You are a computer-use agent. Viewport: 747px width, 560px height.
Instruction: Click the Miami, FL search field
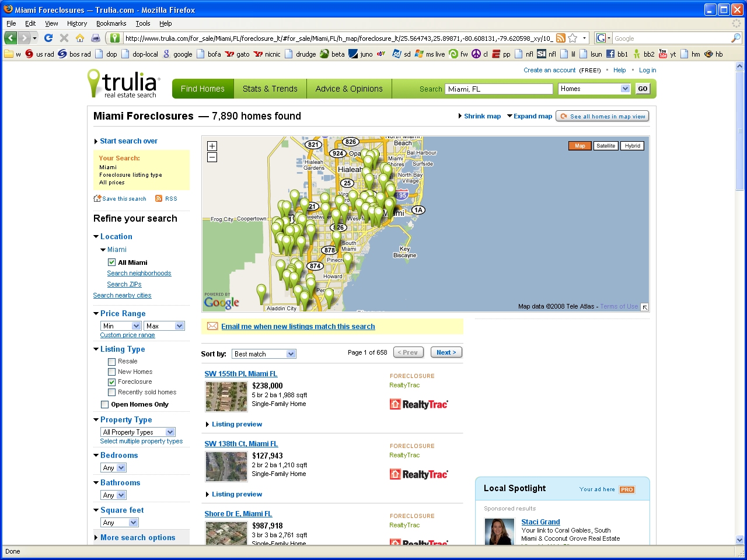[499, 89]
